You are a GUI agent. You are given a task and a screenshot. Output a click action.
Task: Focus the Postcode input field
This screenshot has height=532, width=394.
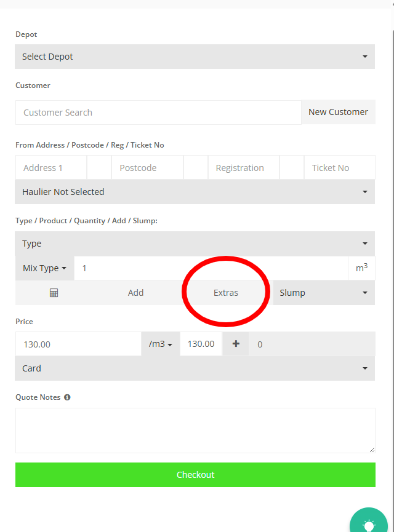pos(147,168)
